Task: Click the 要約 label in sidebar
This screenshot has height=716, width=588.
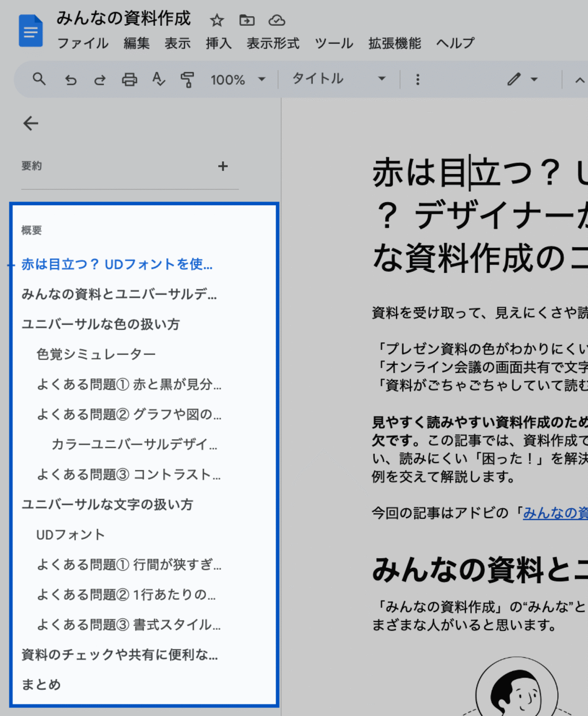Action: tap(31, 166)
